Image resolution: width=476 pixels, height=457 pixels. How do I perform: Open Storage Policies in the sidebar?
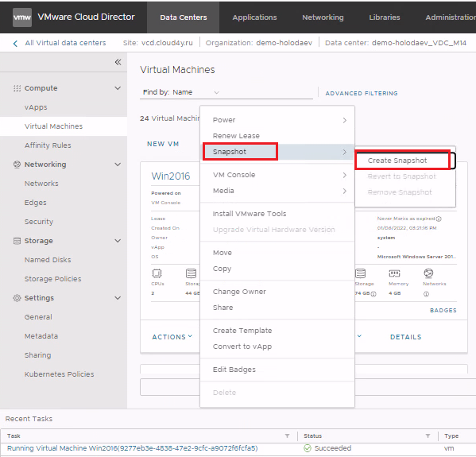click(x=52, y=279)
